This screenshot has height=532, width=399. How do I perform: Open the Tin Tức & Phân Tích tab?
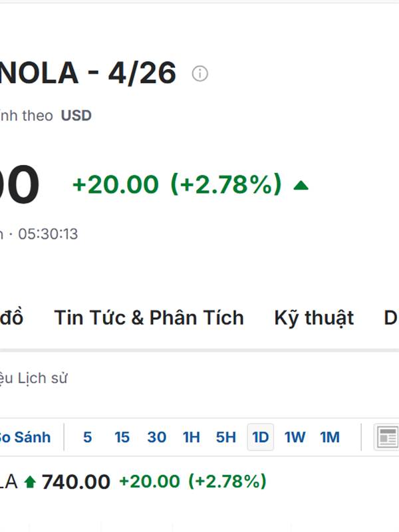[149, 318]
